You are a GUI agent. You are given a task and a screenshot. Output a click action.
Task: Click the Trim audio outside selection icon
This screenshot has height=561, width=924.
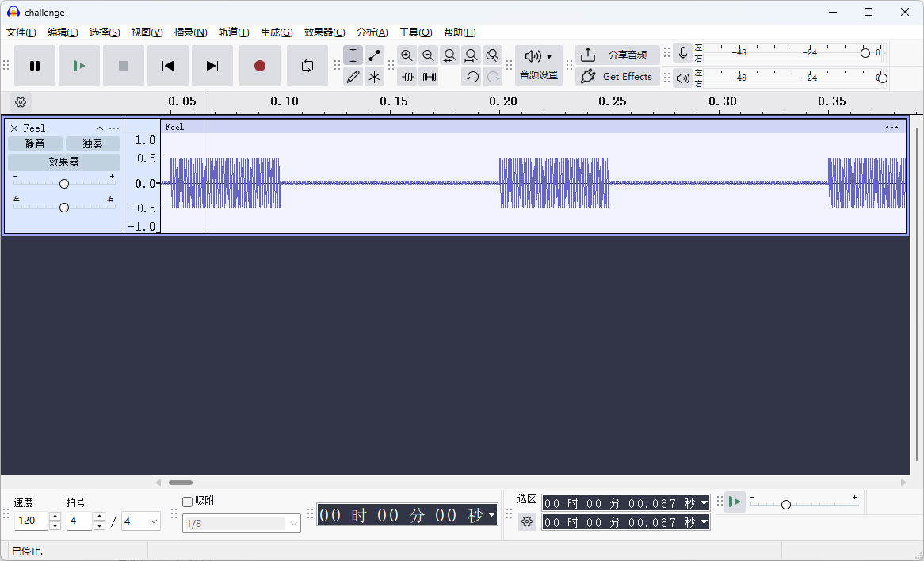pos(407,77)
